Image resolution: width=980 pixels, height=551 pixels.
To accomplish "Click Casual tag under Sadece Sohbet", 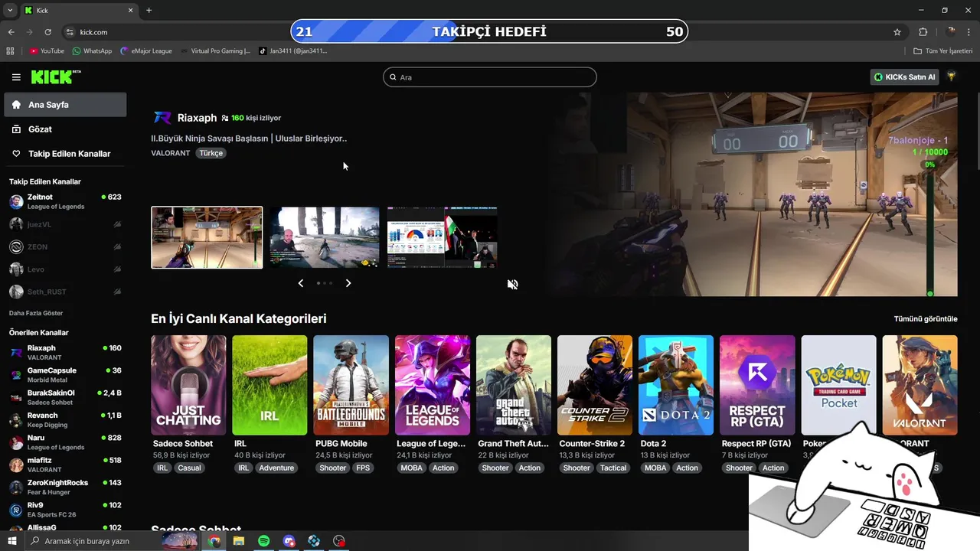I will pyautogui.click(x=189, y=468).
